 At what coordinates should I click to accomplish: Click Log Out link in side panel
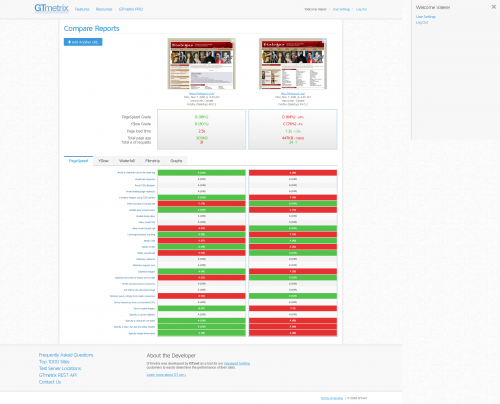[422, 22]
